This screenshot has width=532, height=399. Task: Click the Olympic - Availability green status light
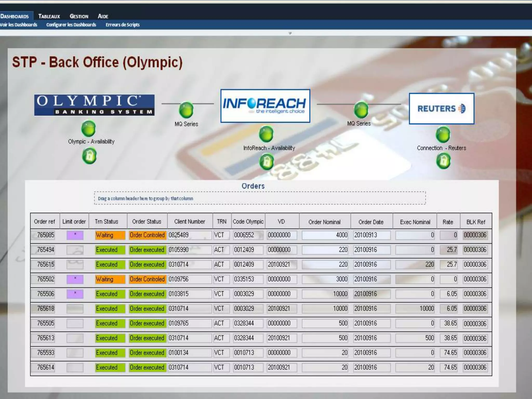pos(89,128)
